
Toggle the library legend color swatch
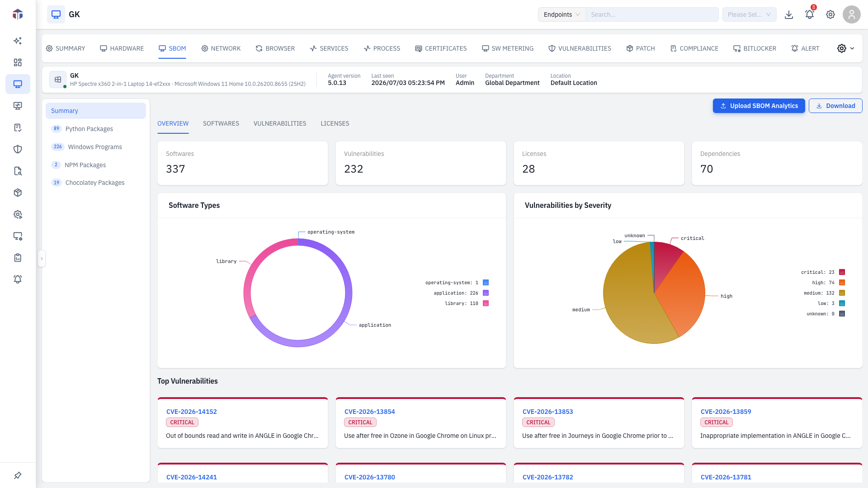tap(486, 303)
